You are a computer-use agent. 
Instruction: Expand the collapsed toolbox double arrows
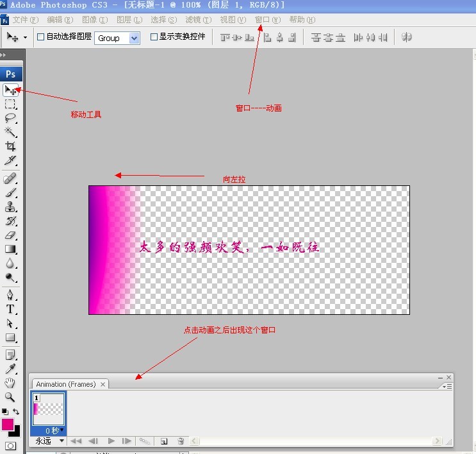[3, 55]
